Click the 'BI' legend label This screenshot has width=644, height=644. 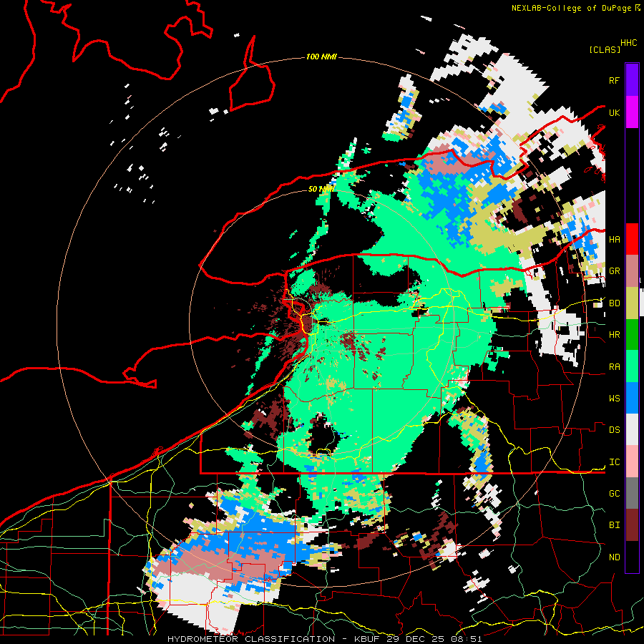click(614, 525)
